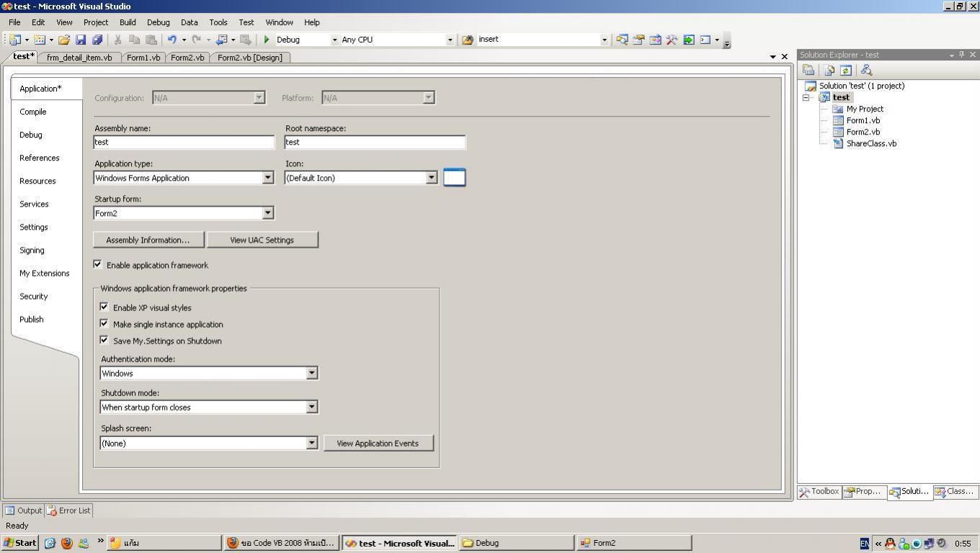Screen dimensions: 980x553
Task: Click the Save All toolbar icon
Action: [97, 40]
